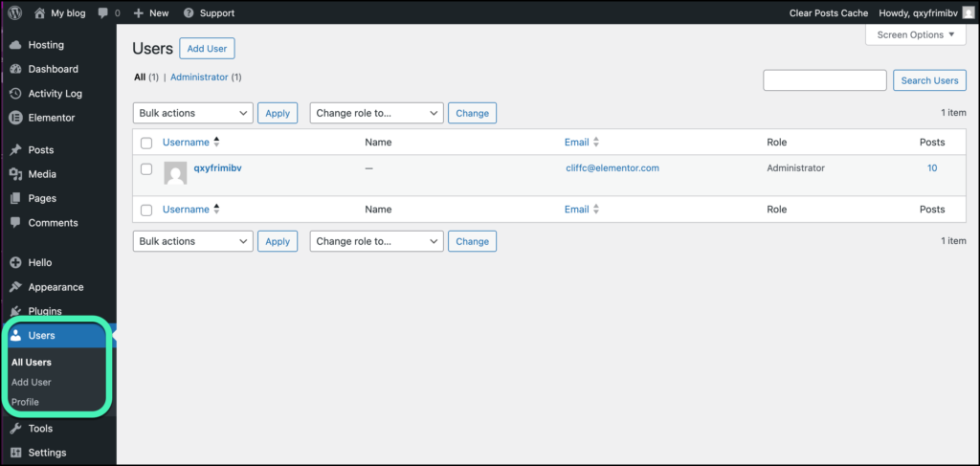The image size is (980, 466).
Task: Open the top Bulk actions dropdown
Action: click(x=192, y=113)
